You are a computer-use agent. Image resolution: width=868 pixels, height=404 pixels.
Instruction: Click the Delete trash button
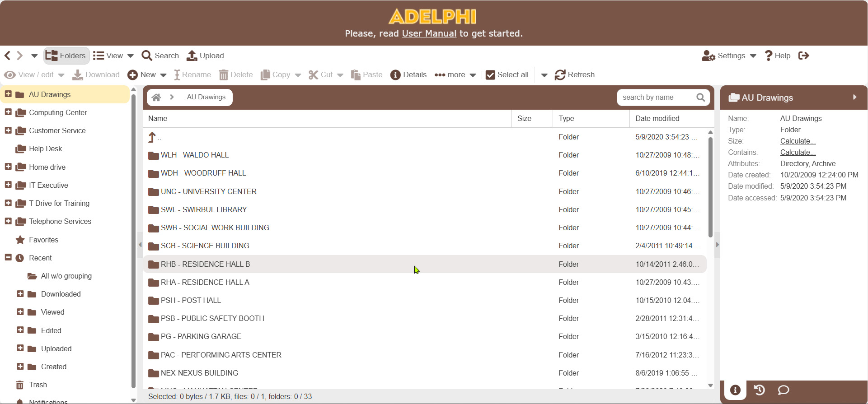(236, 74)
